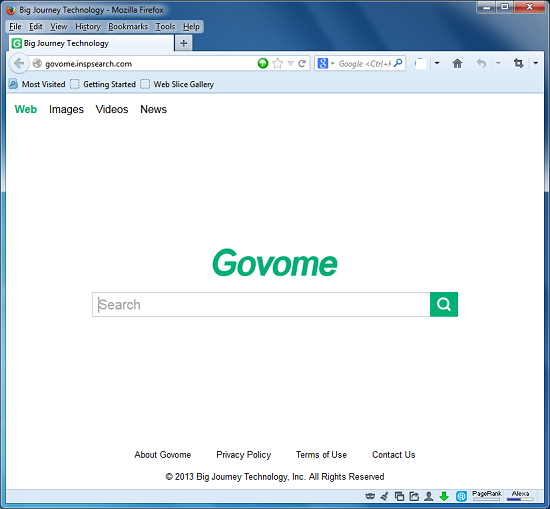The height and width of the screenshot is (509, 550).
Task: Expand the dropdown next to crop icon
Action: pos(536,63)
